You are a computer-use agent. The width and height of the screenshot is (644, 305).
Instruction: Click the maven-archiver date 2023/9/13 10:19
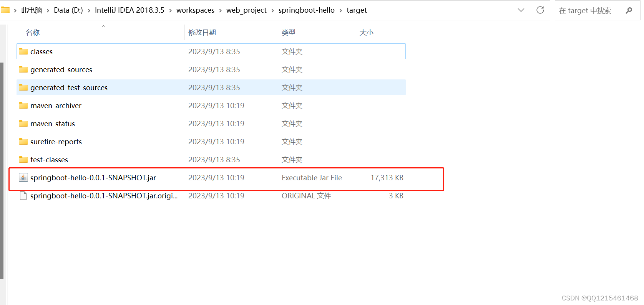click(x=216, y=106)
